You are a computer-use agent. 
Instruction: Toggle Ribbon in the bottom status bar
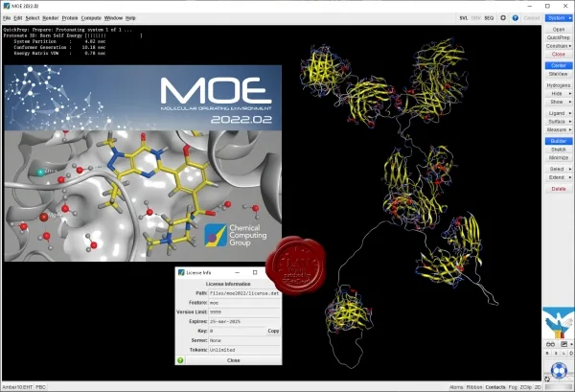pos(474,387)
